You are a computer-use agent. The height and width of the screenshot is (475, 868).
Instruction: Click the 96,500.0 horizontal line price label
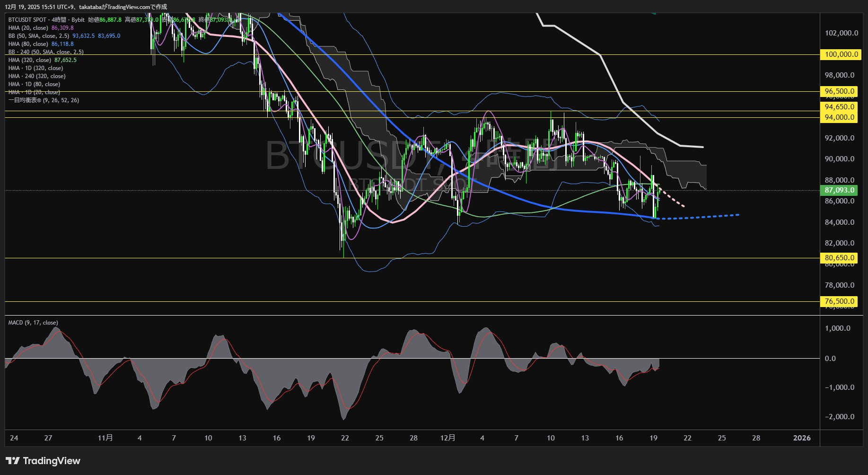[x=840, y=91]
